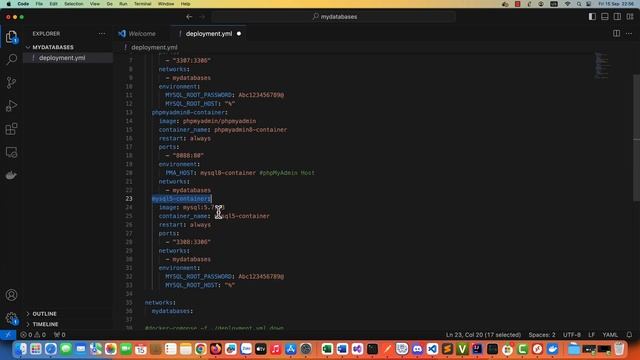Switch to the deployment.yml tab

209,33
